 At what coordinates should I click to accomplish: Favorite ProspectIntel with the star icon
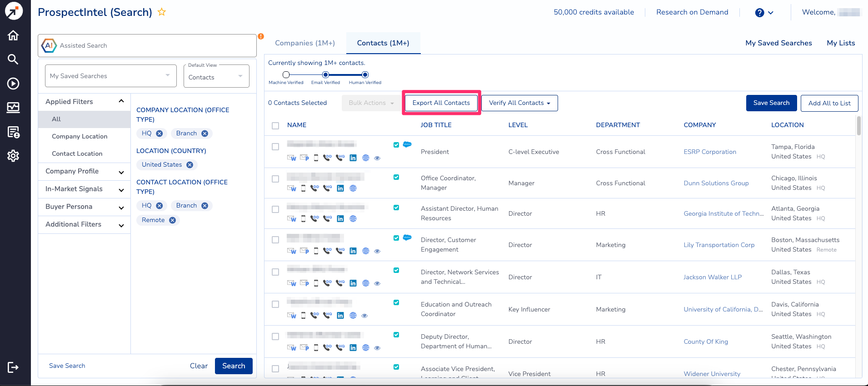(161, 12)
